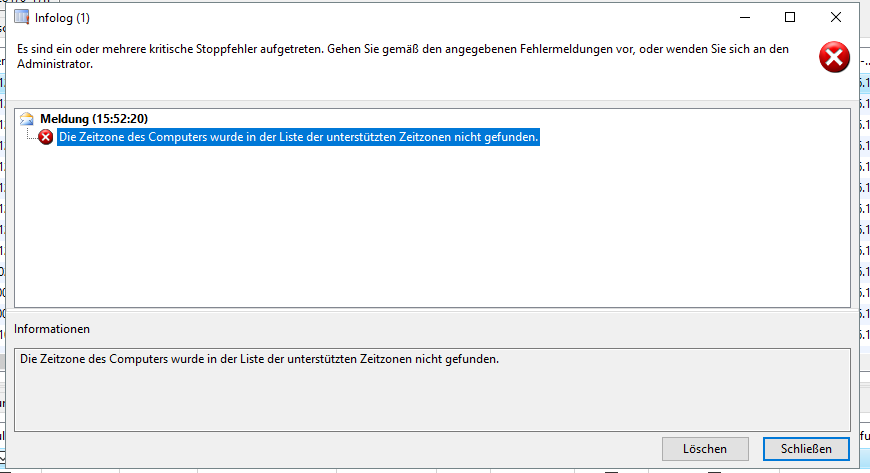Screen dimensions: 870x473
Task: Click the divider above the Informationen label
Action: [x=430, y=312]
